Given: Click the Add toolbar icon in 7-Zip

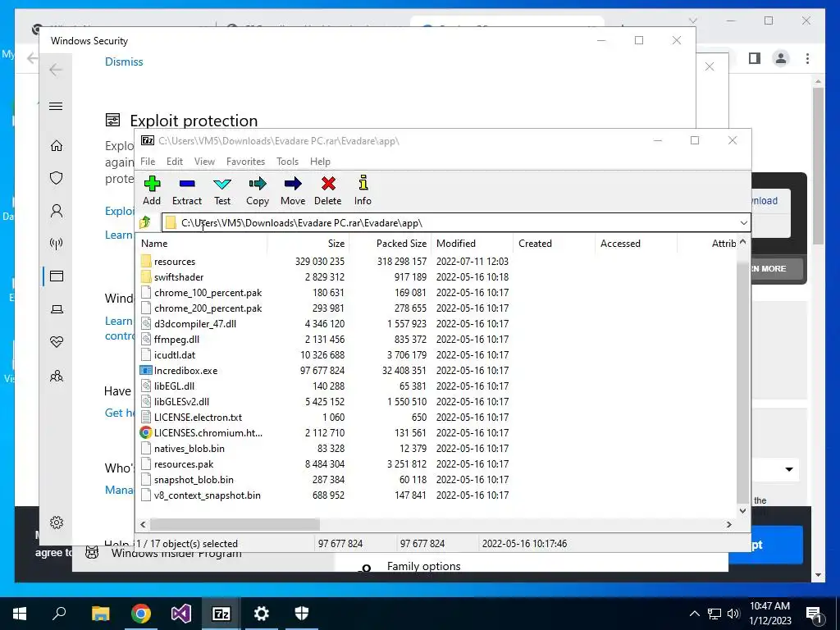Looking at the screenshot, I should tap(152, 190).
